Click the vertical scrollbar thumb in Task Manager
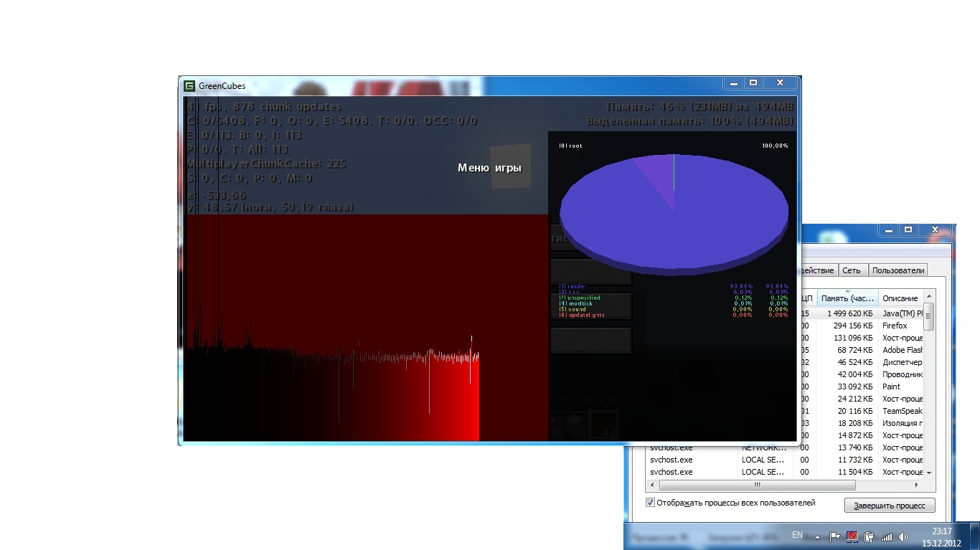The width and height of the screenshot is (980, 550). point(929,316)
